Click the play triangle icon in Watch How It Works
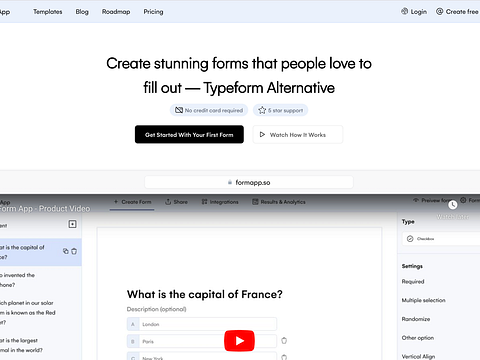The width and height of the screenshot is (480, 360). (262, 134)
